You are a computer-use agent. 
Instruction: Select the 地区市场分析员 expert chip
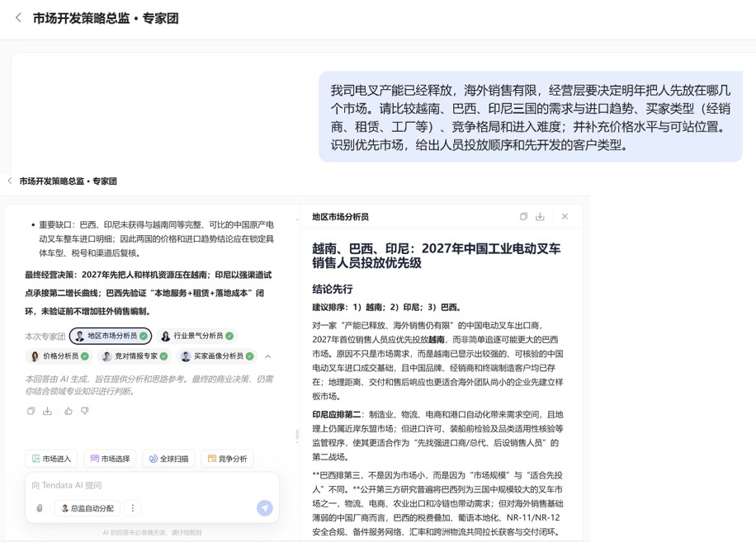111,336
